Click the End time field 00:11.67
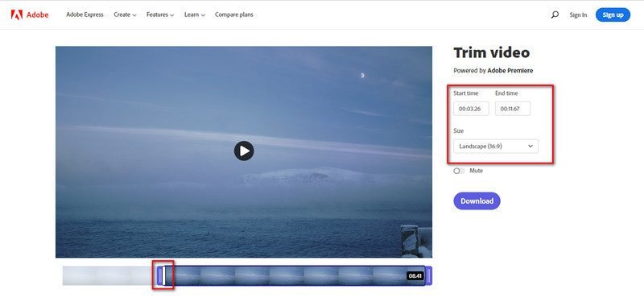The image size is (644, 302). coord(513,109)
